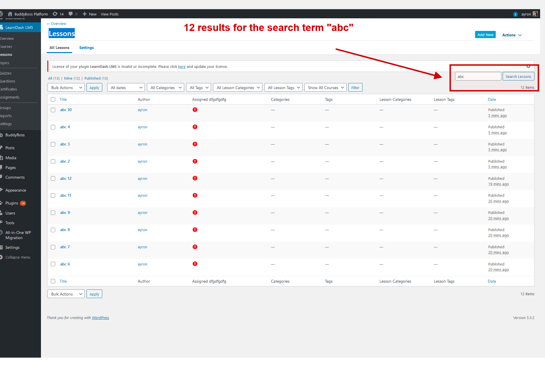
Task: Open the comments bubble icon in admin bar
Action: point(70,14)
